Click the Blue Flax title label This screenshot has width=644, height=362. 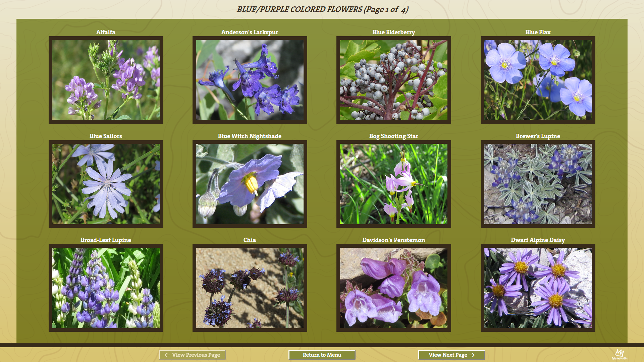tap(538, 32)
